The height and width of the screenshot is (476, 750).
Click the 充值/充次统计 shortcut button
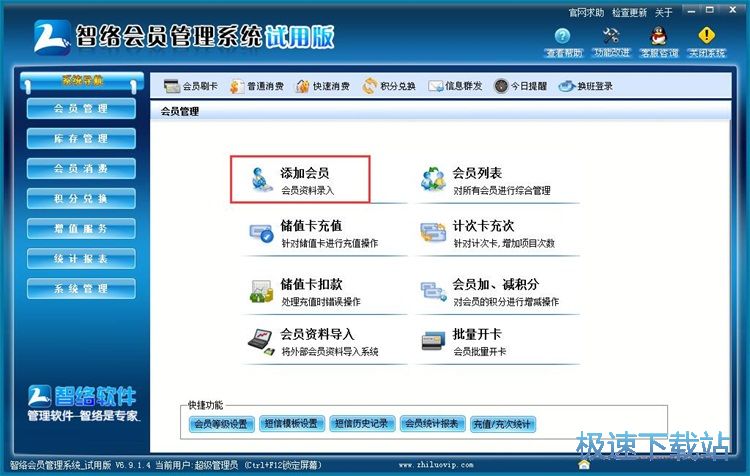click(x=502, y=424)
